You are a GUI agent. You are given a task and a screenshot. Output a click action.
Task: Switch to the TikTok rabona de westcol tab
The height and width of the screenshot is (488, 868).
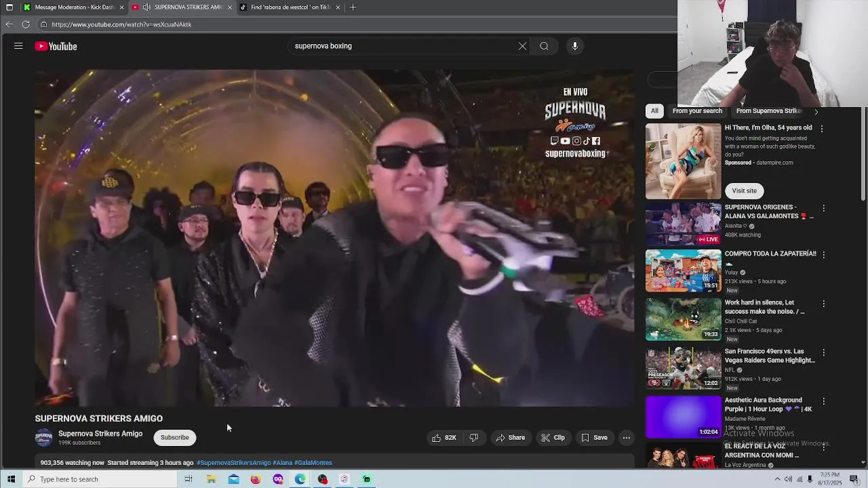(290, 7)
